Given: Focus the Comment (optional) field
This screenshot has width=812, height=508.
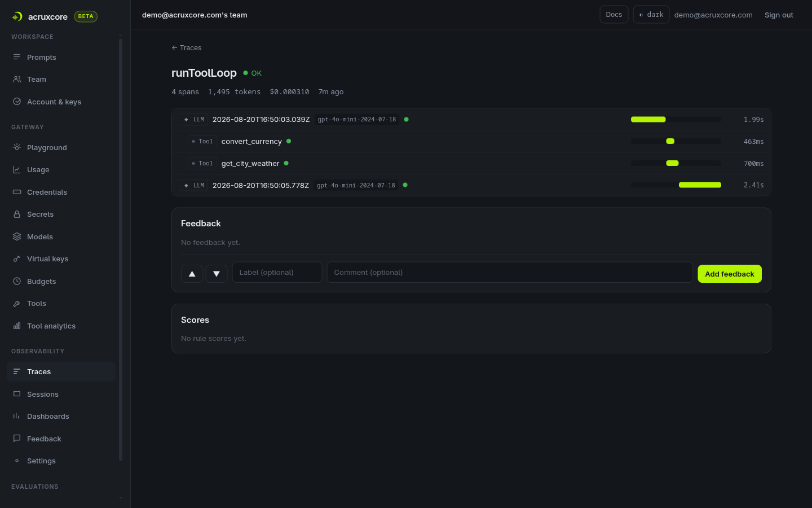Looking at the screenshot, I should click(x=510, y=272).
